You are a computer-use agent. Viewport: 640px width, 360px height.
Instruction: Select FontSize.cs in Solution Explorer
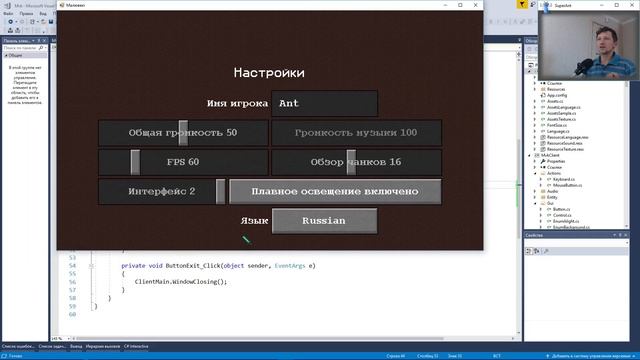pos(557,125)
